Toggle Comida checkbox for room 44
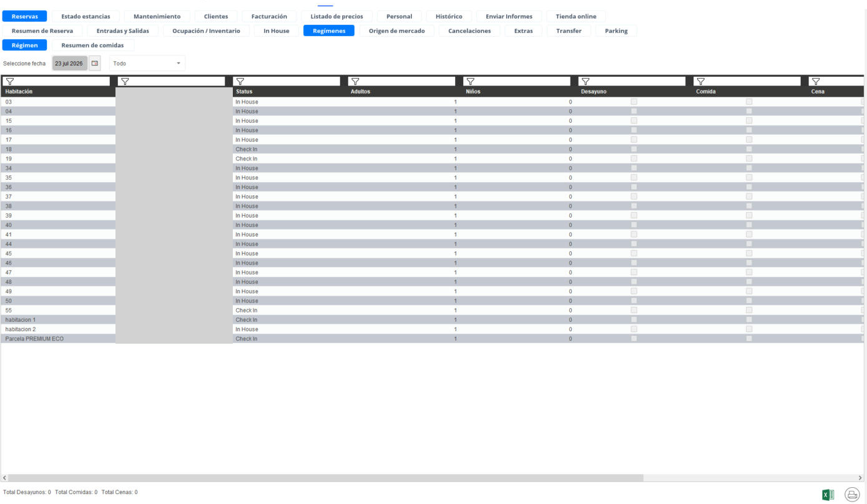This screenshot has height=504, width=867. [749, 244]
